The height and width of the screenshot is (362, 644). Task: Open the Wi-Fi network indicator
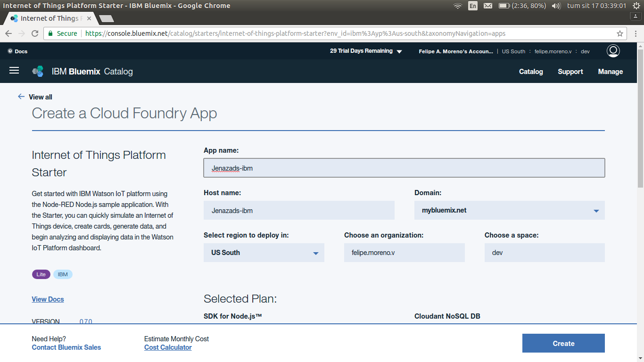tap(457, 6)
